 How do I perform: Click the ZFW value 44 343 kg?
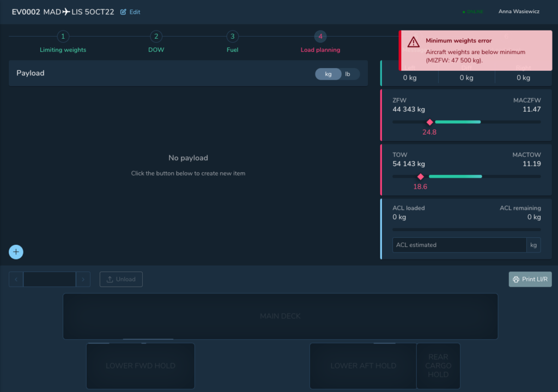pos(409,109)
